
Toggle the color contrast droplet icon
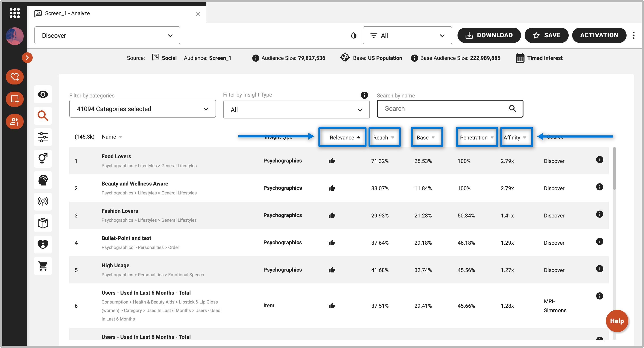(354, 36)
